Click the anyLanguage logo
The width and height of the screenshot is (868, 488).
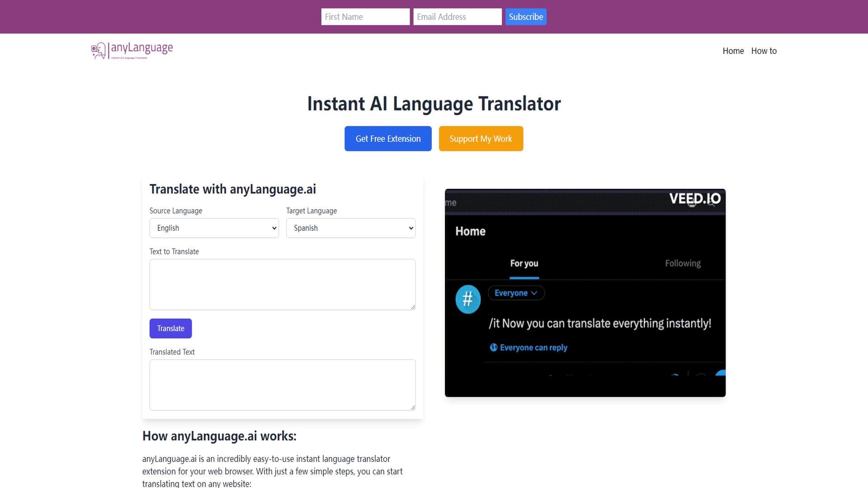(132, 51)
